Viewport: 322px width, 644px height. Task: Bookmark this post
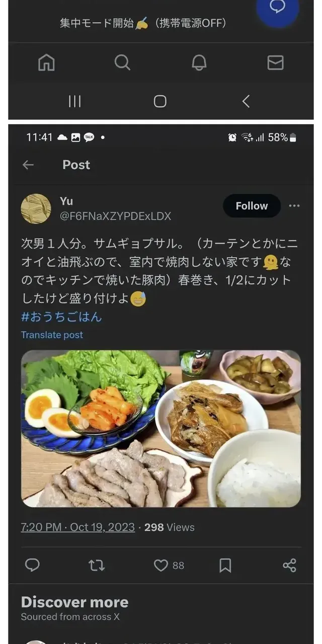point(225,566)
